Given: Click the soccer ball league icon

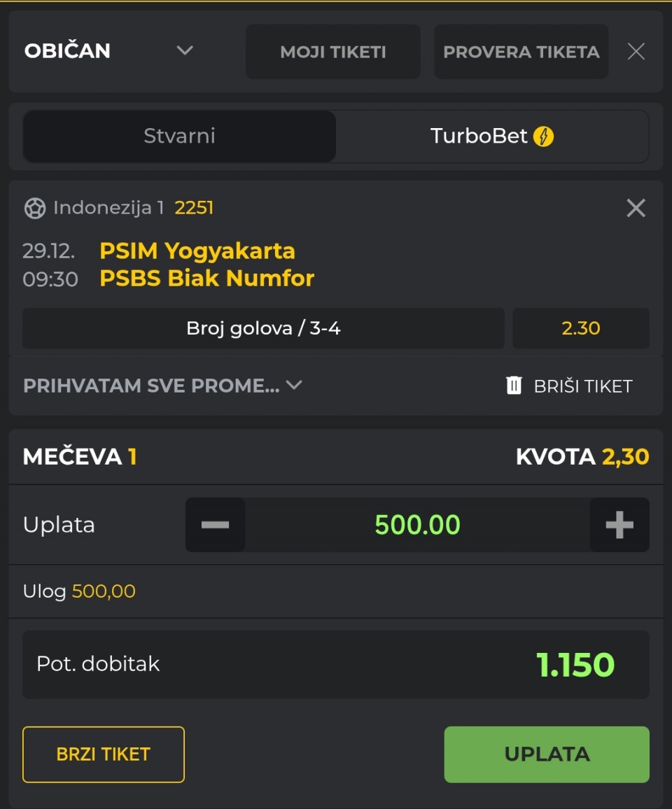Looking at the screenshot, I should tap(35, 208).
